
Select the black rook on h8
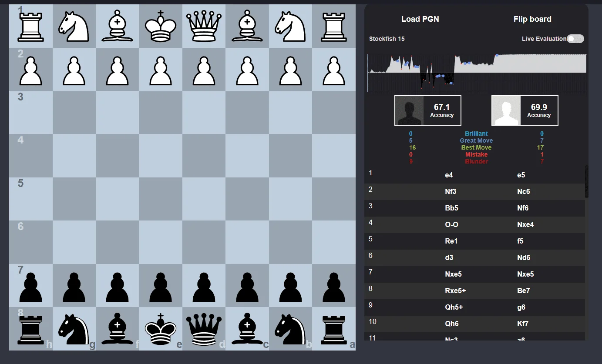[30, 330]
